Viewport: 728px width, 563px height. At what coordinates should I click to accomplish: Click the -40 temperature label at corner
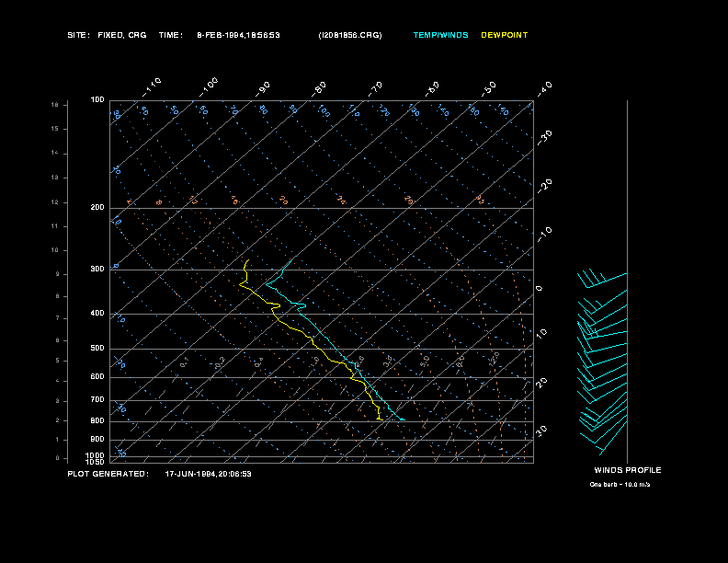tap(545, 89)
